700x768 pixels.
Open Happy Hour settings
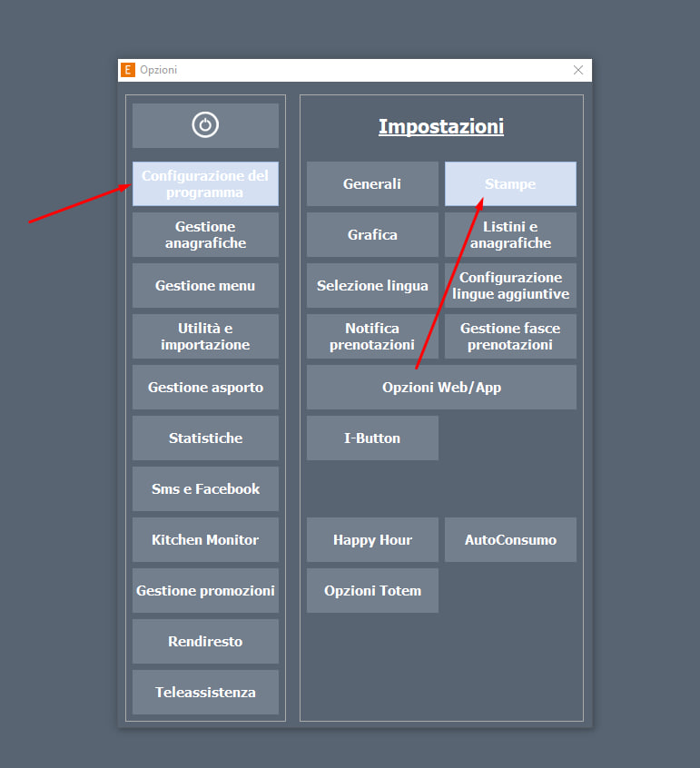pyautogui.click(x=372, y=540)
